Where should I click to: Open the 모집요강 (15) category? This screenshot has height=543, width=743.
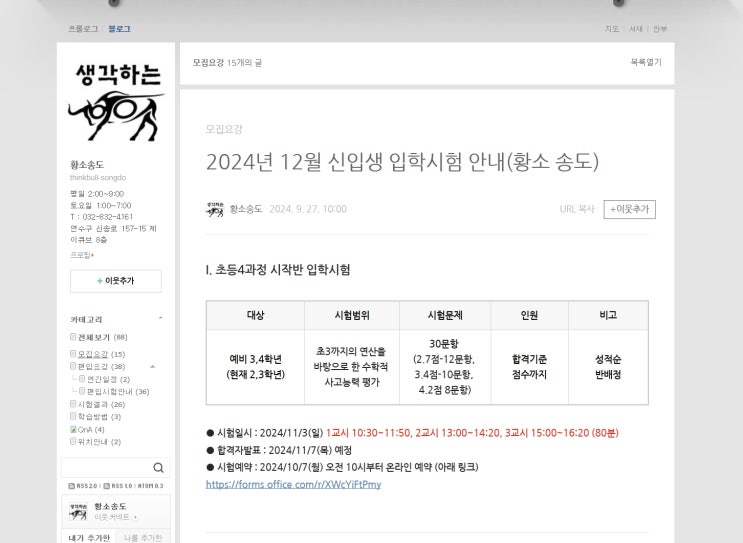click(101, 354)
